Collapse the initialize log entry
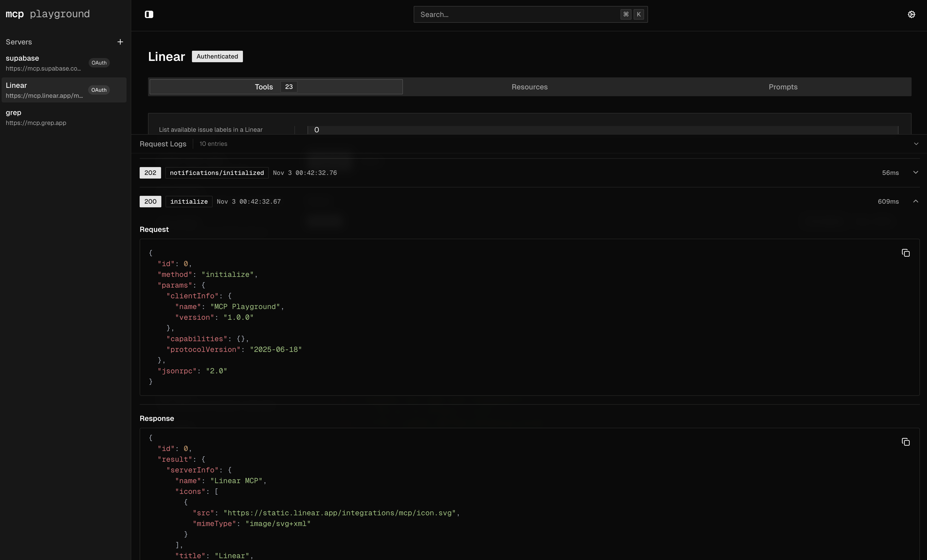 [x=917, y=201]
